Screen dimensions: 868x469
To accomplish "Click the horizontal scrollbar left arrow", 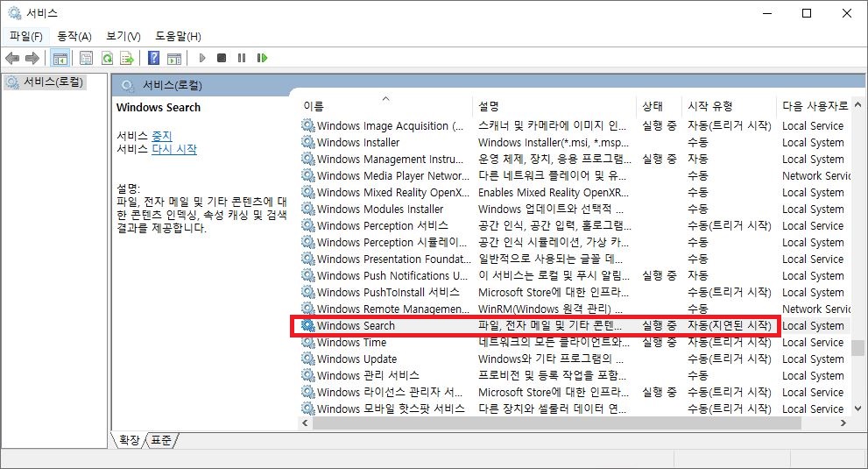I will 305,423.
